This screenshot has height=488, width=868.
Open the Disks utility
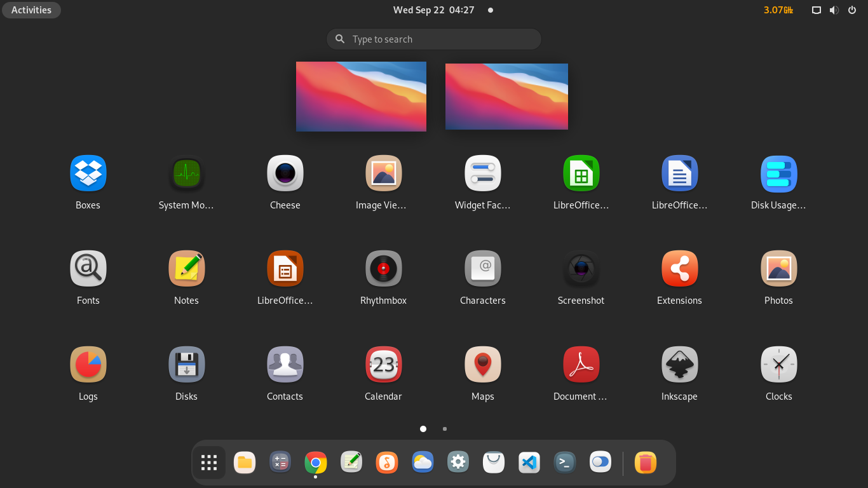[186, 365]
